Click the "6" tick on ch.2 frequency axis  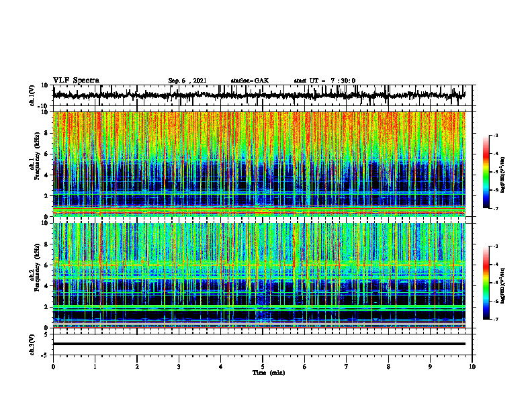pos(46,265)
